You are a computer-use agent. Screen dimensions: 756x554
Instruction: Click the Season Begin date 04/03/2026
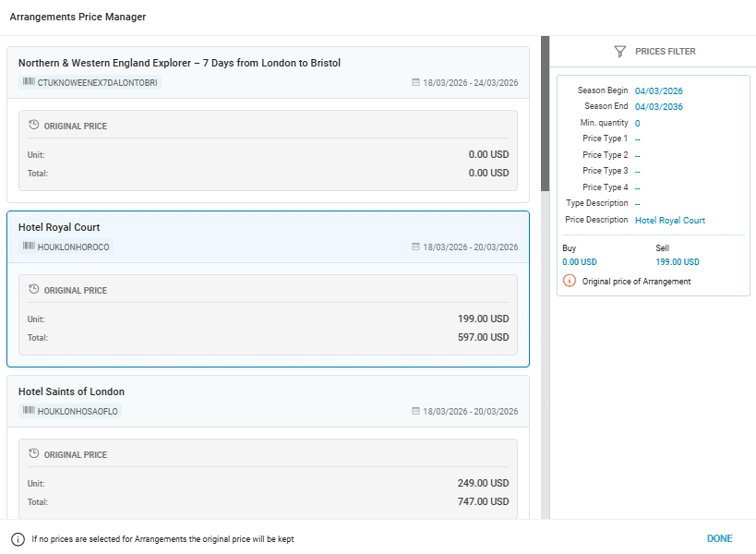[659, 90]
